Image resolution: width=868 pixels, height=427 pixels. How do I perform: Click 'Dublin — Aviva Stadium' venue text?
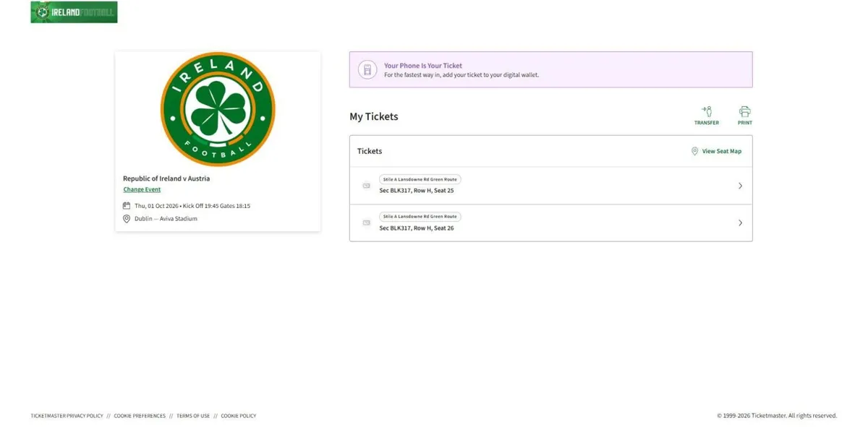coord(166,218)
